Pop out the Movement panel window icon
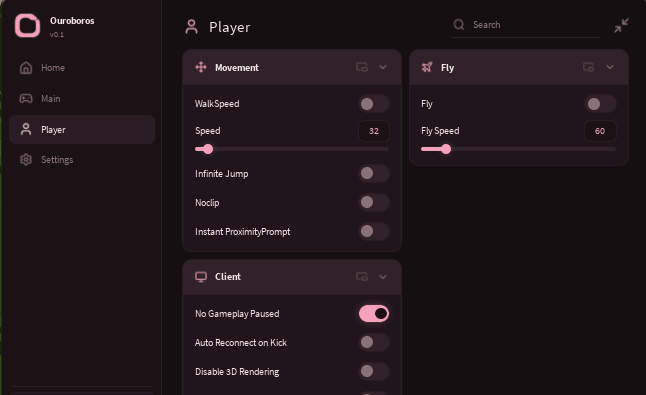The width and height of the screenshot is (646, 395). coord(362,67)
